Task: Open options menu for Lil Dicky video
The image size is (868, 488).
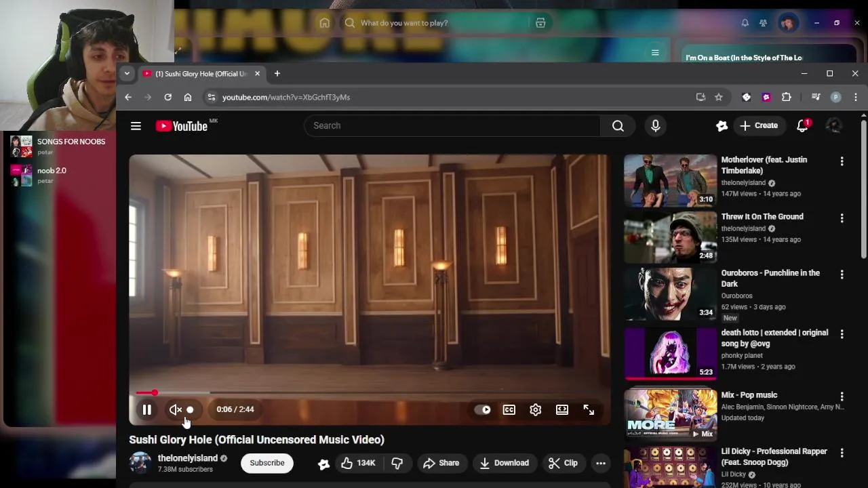Action: point(842,453)
